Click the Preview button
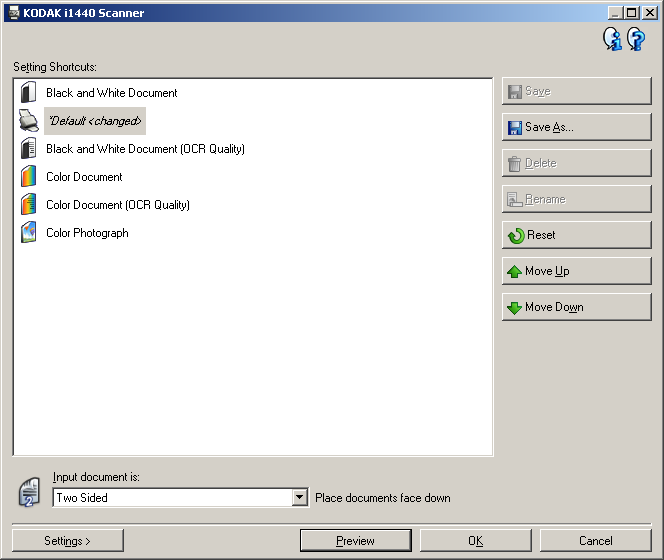This screenshot has width=664, height=560. pos(355,541)
